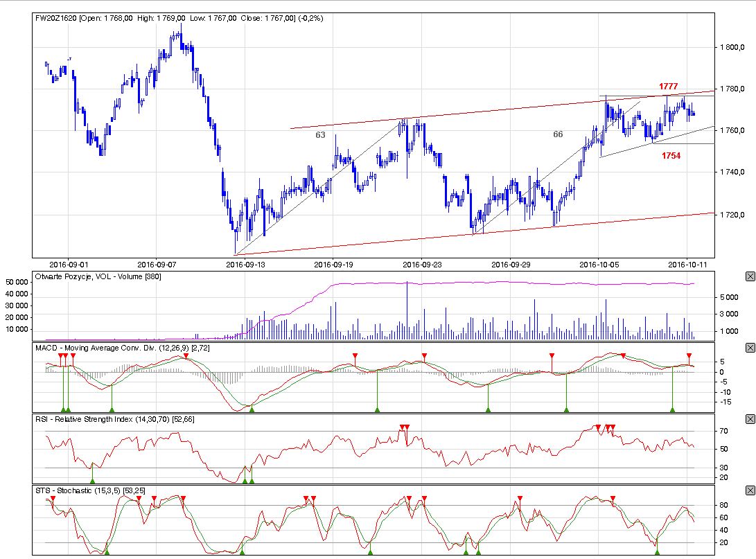Click the 1 800,0 price axis label
The image size is (756, 559).
click(x=735, y=47)
